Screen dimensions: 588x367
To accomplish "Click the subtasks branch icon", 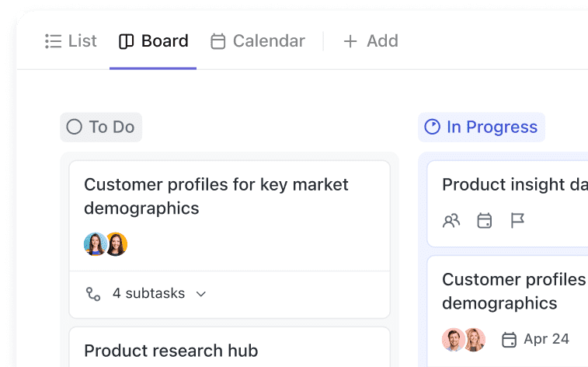I will [93, 294].
